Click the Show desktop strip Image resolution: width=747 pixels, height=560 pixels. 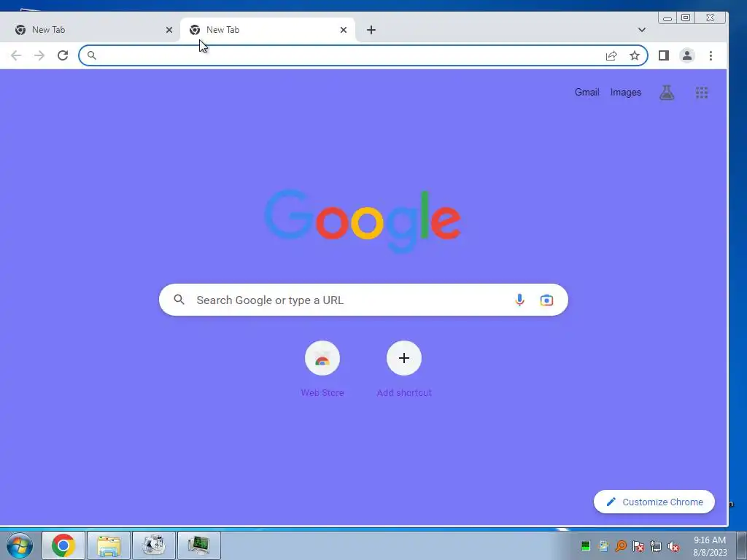[x=742, y=545]
